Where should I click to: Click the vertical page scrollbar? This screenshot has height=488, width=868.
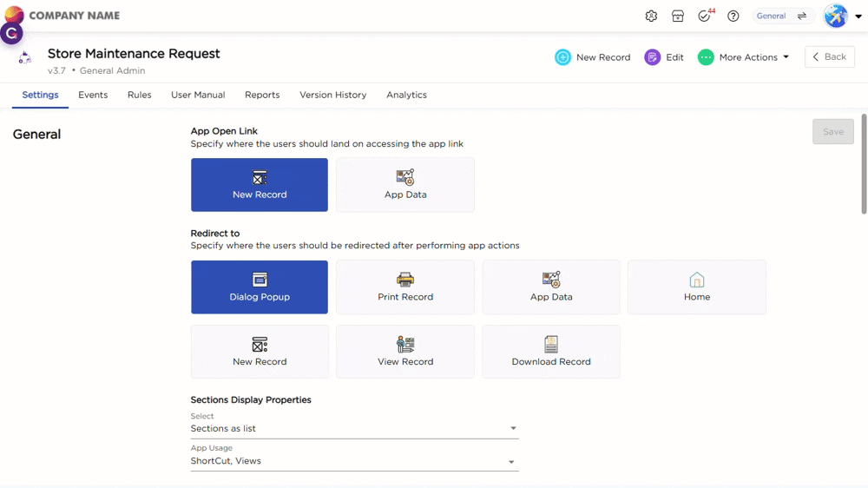864,165
